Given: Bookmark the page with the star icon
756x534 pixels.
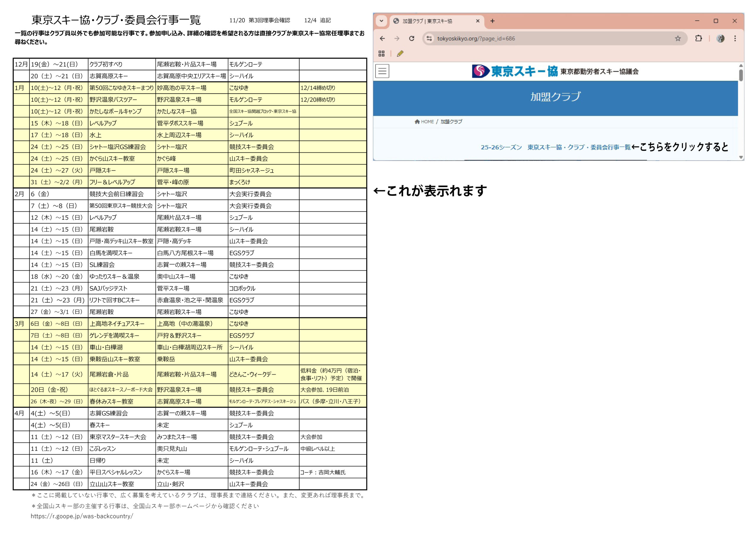Looking at the screenshot, I should tap(678, 38).
